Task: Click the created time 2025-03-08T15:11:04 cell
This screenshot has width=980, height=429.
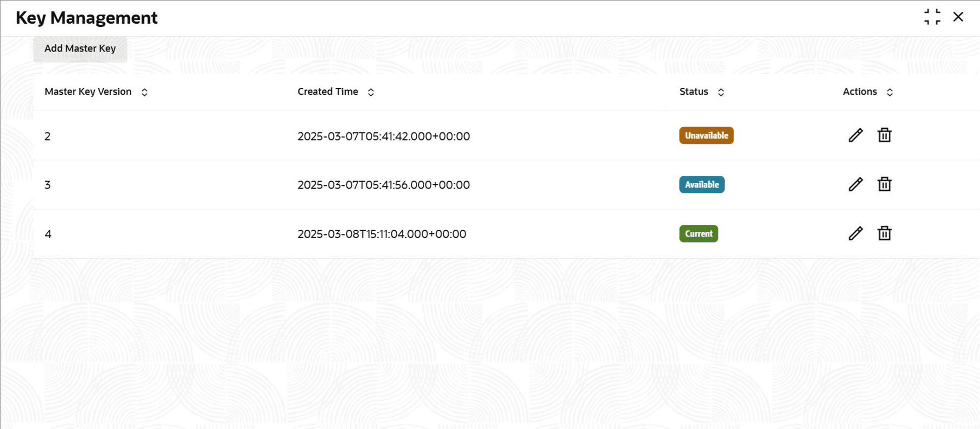Action: [381, 234]
